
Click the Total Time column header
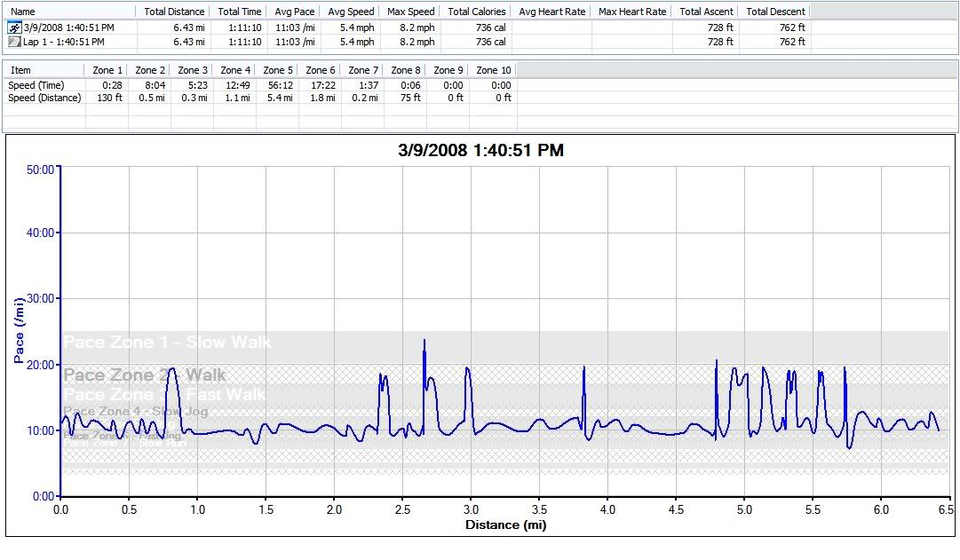click(239, 12)
